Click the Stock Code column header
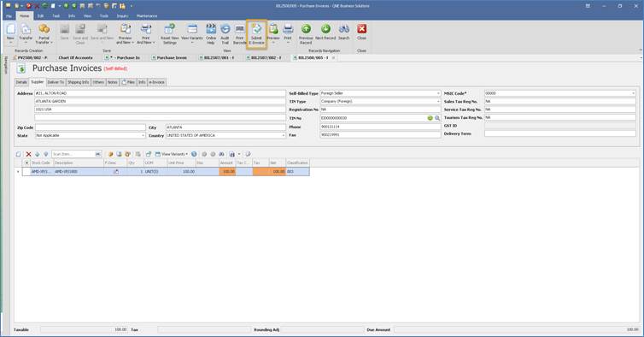 pyautogui.click(x=42, y=163)
